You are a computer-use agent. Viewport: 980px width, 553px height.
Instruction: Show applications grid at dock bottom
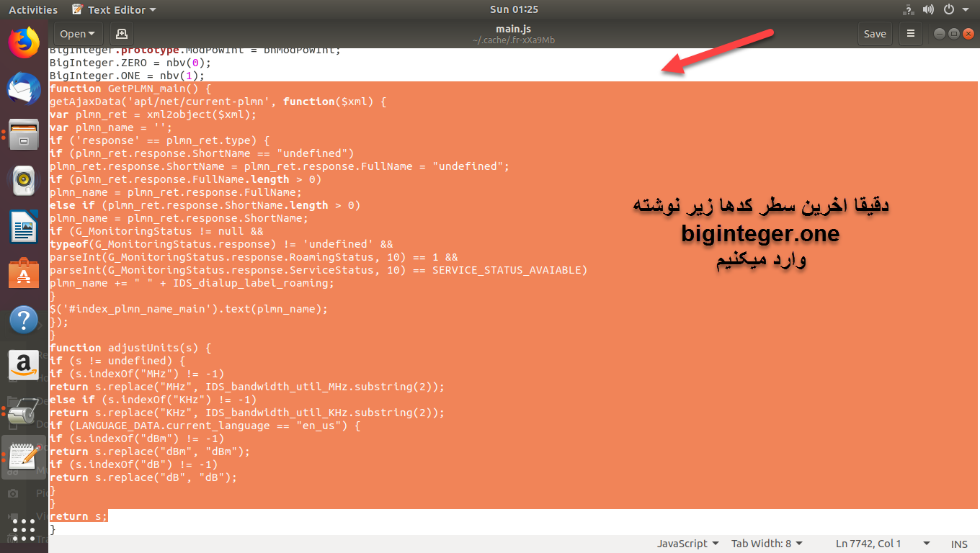[x=24, y=529]
